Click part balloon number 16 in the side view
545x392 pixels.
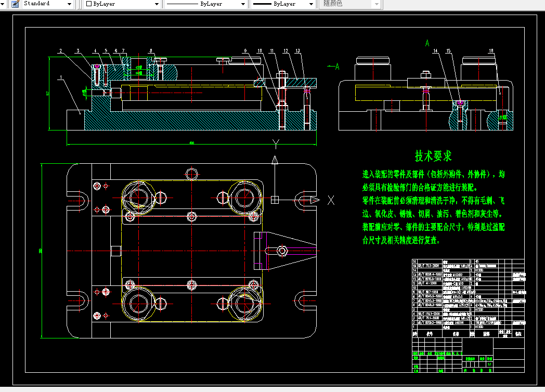[x=491, y=51]
